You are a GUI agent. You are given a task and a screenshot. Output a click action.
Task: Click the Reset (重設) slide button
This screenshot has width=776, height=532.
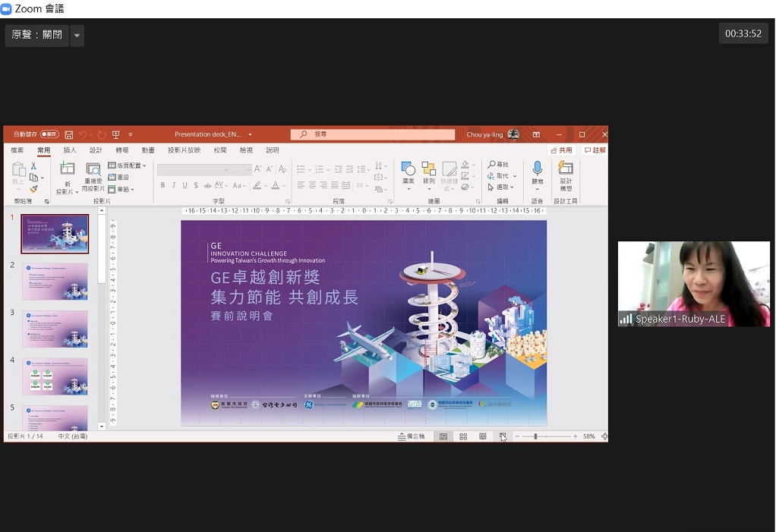[x=118, y=177]
